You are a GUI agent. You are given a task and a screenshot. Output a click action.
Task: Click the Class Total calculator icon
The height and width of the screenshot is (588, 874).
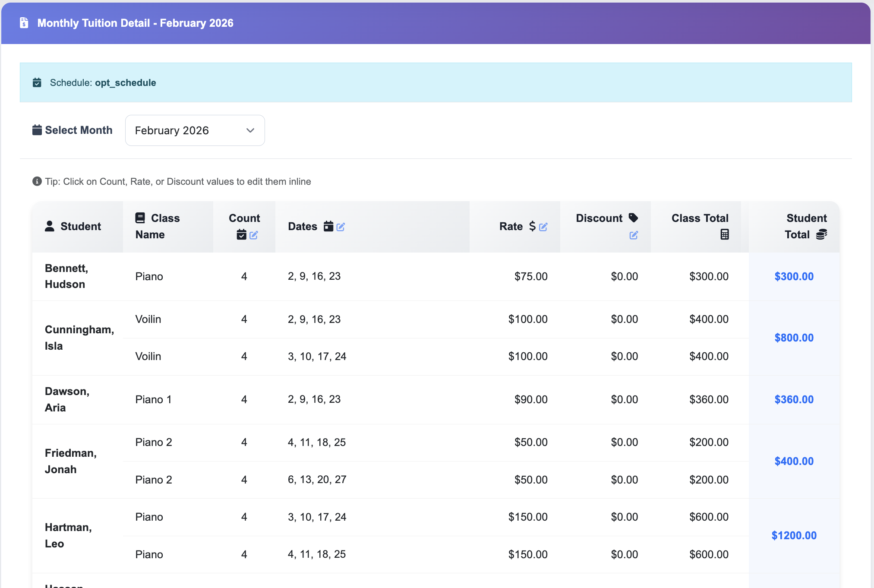[x=725, y=234]
